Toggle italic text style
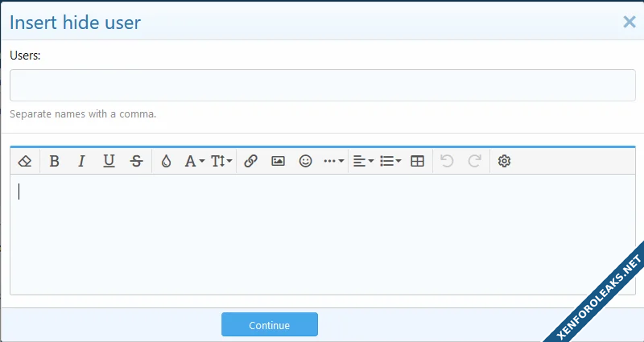Screen dimensions: 644x342 [81, 161]
